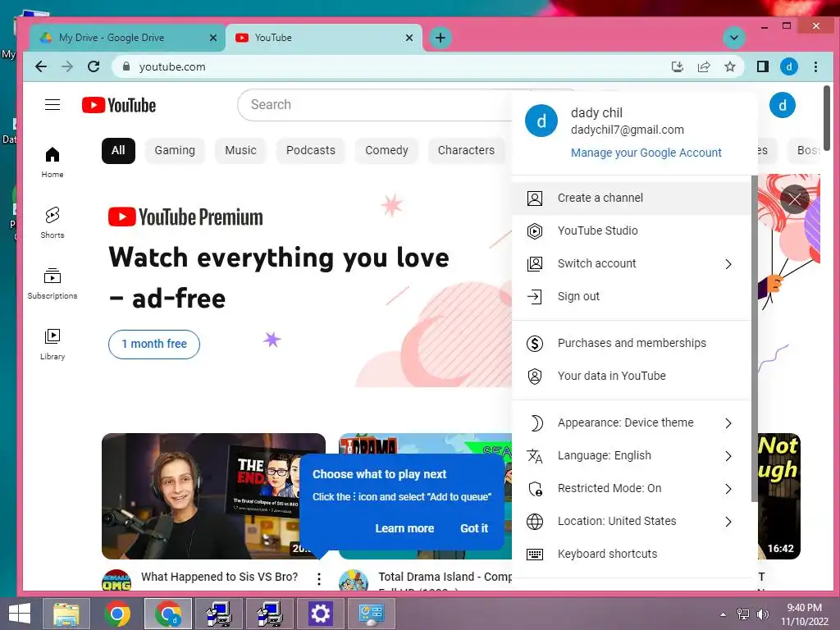Open File Explorer from the taskbar
The height and width of the screenshot is (630, 840).
pos(66,614)
